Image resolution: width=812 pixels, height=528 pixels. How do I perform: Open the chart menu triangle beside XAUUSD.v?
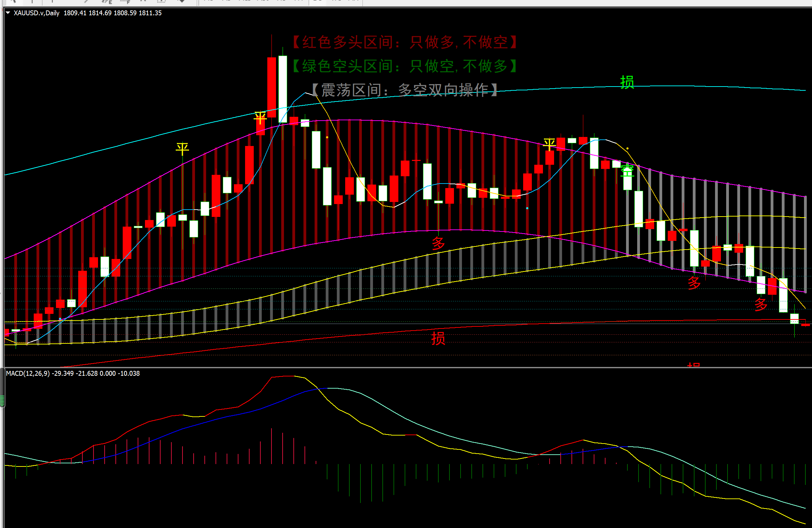pyautogui.click(x=8, y=13)
